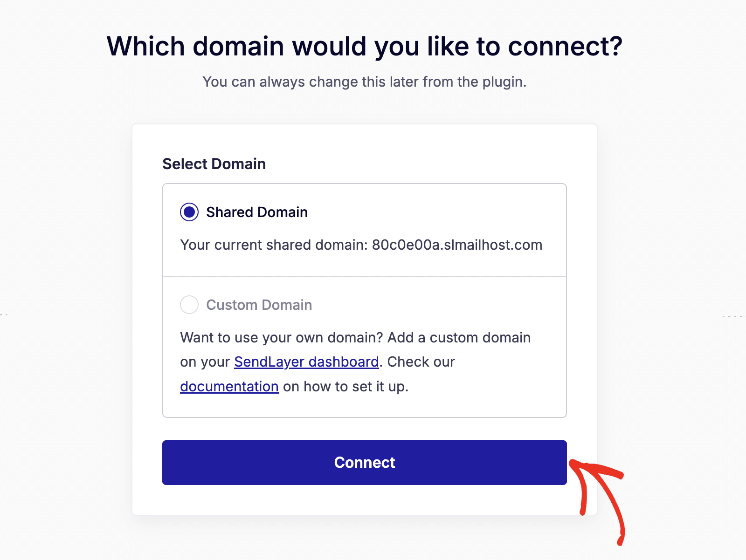The image size is (746, 560).
Task: Choose the Custom Domain radio button
Action: [189, 305]
